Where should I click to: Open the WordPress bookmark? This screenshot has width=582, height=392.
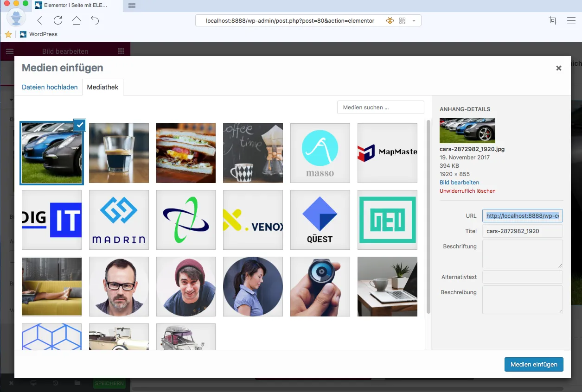pos(39,34)
